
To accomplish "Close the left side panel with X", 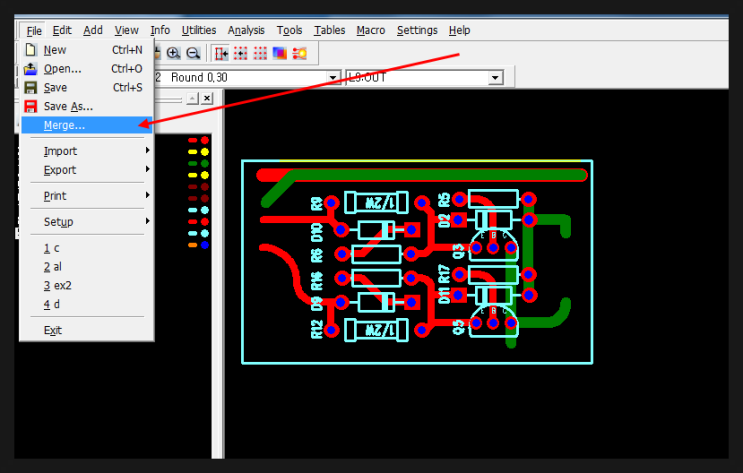I will pyautogui.click(x=207, y=98).
